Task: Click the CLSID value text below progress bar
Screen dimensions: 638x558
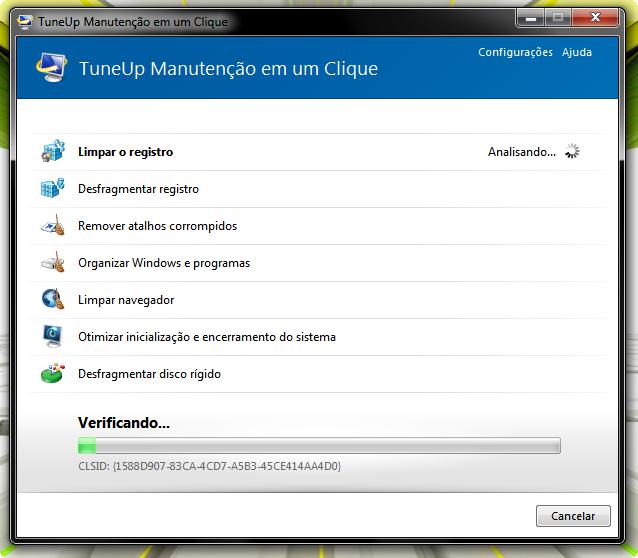Action: click(210, 466)
